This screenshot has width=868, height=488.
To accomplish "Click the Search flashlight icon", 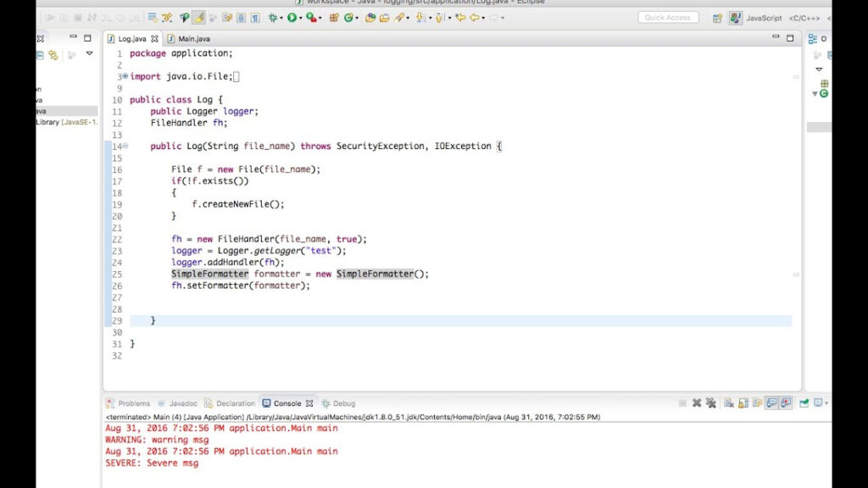I will pos(400,18).
